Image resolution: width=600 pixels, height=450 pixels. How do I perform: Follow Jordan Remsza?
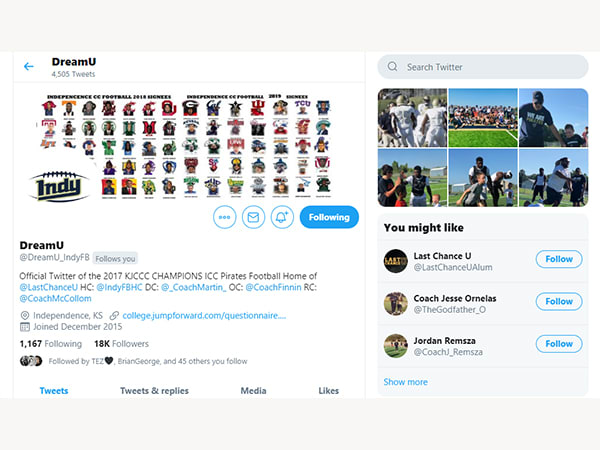coord(559,344)
